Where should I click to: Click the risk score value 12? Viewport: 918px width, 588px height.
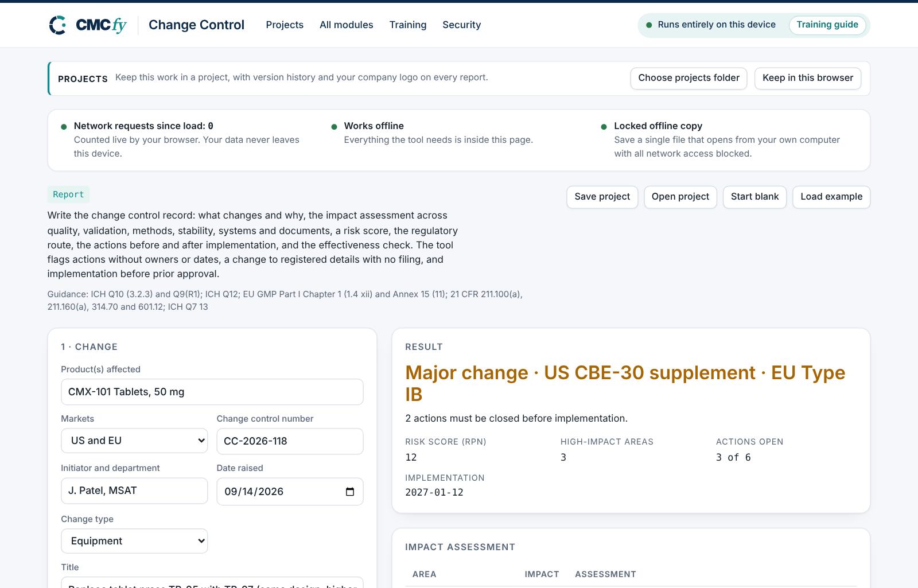point(411,457)
